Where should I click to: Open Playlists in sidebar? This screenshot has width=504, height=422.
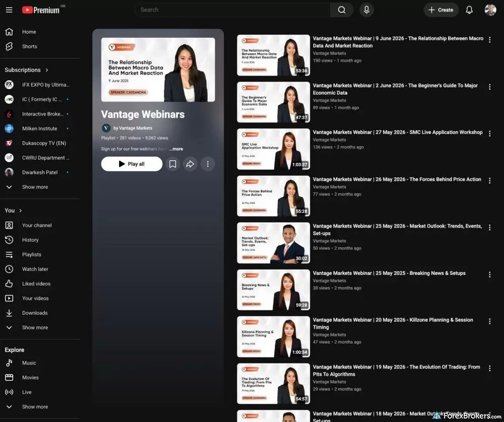40,255
